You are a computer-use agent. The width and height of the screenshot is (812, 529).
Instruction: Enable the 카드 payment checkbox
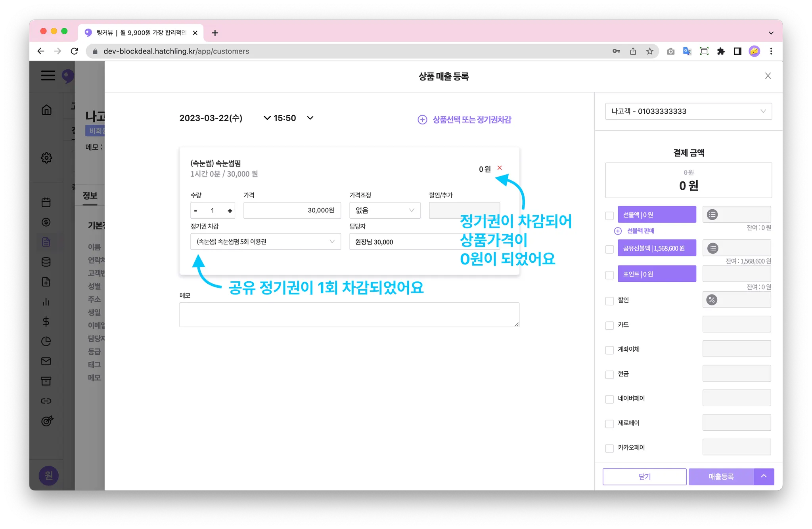pos(609,325)
